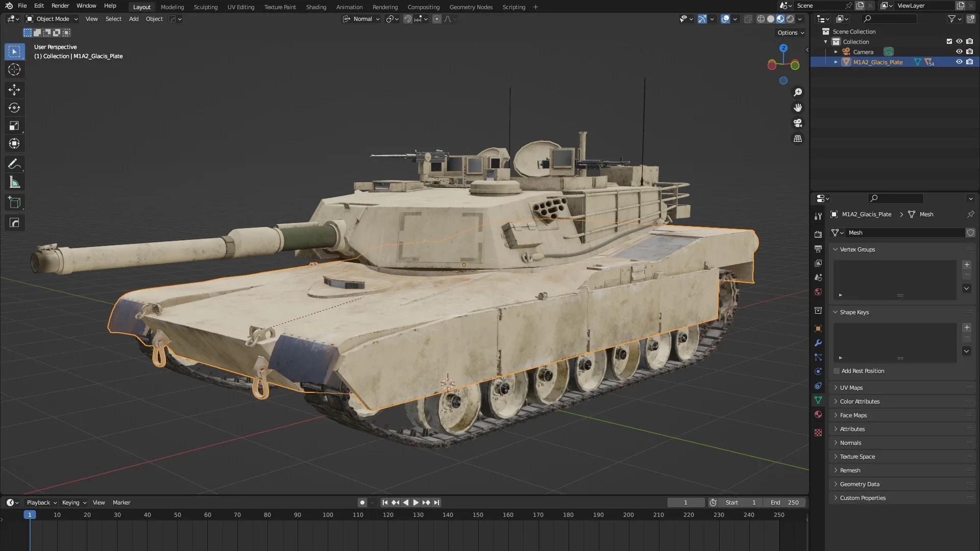Enable the Add Rest Position checkbox
Viewport: 980px width, 551px height.
click(x=837, y=371)
